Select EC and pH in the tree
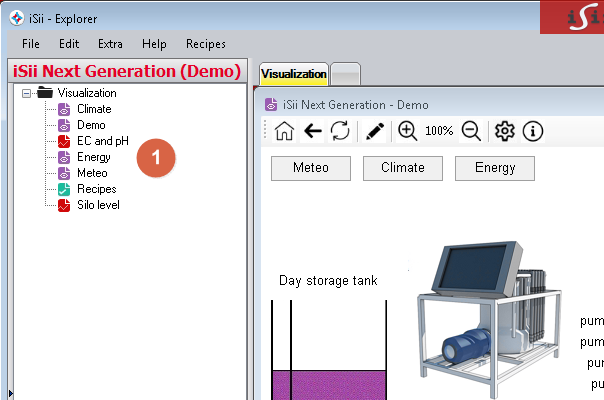The width and height of the screenshot is (604, 400). [103, 141]
